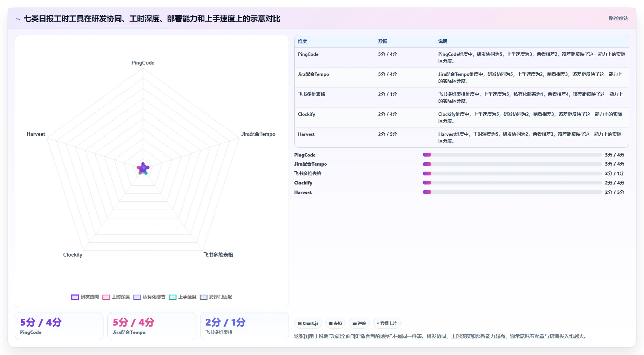The image size is (644, 355).
Task: Click the Clockify progress bar
Action: coord(512,183)
